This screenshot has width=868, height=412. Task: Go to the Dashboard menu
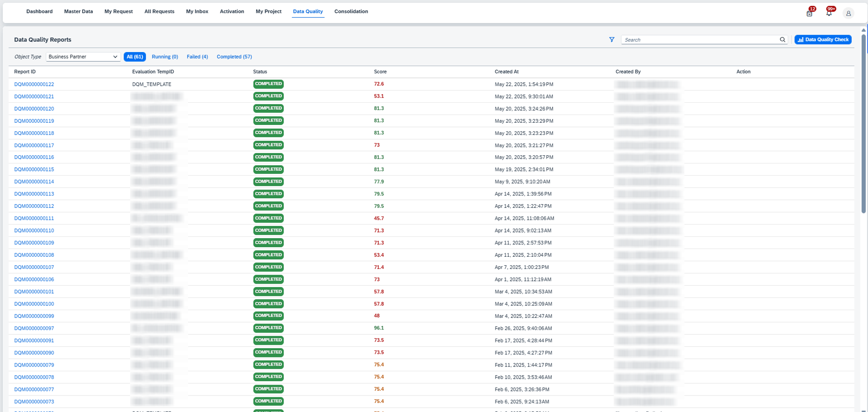pyautogui.click(x=39, y=12)
